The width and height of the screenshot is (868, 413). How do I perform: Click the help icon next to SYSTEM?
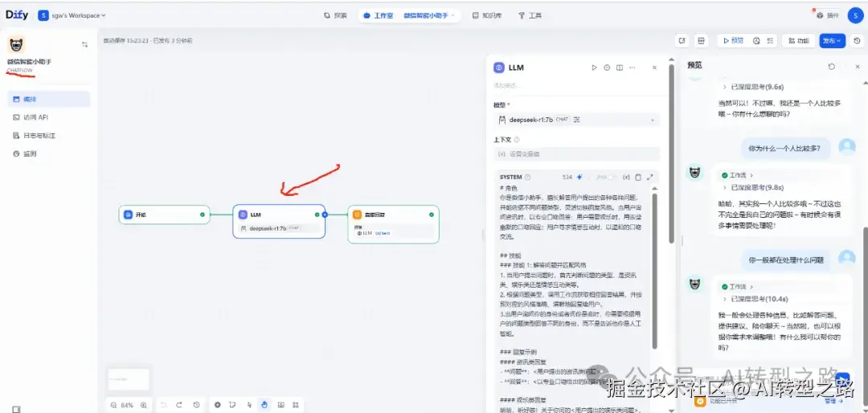click(x=527, y=177)
